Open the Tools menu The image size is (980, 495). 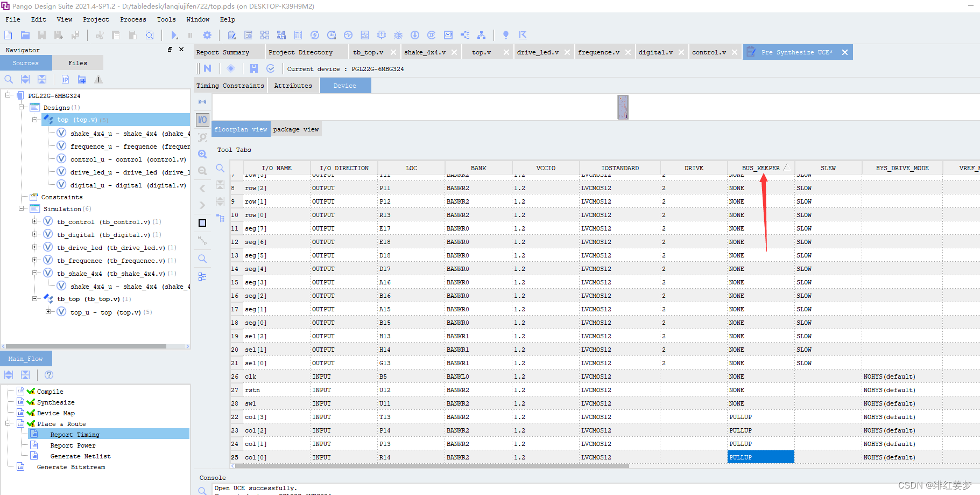click(x=166, y=19)
